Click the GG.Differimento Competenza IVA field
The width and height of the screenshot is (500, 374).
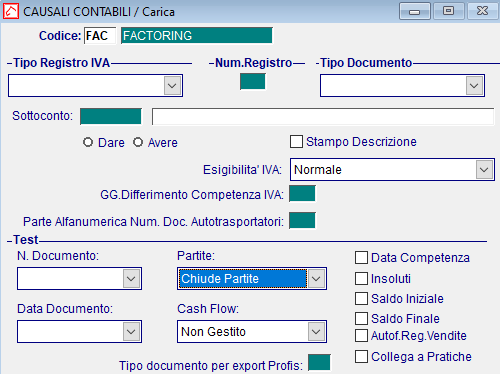click(x=302, y=194)
